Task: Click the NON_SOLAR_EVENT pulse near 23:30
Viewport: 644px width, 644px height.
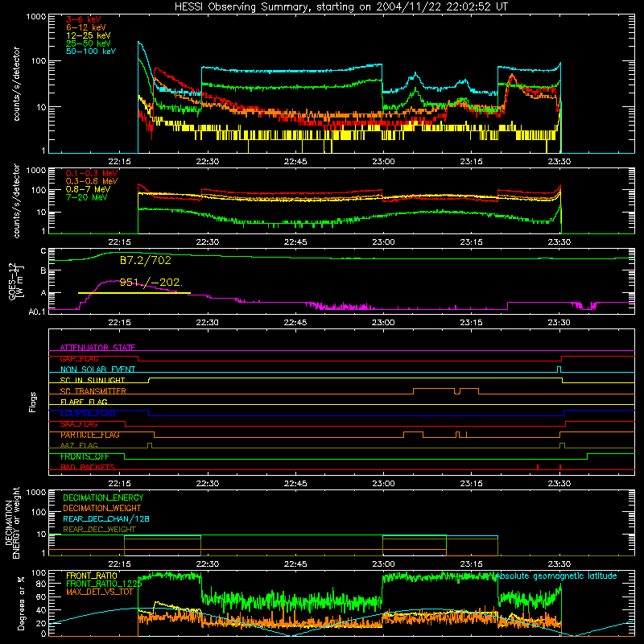Action: [x=559, y=369]
